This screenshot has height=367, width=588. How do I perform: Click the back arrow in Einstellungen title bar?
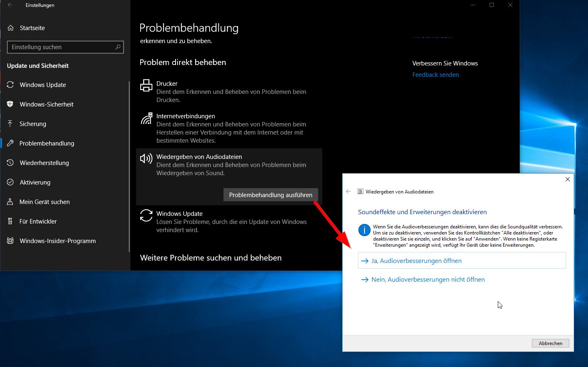pos(10,5)
